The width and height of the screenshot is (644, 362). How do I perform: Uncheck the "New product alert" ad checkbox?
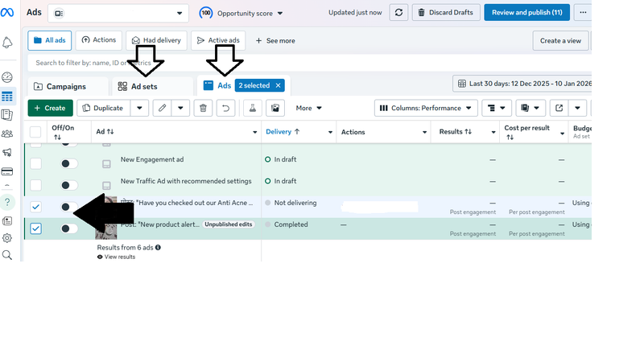[35, 228]
